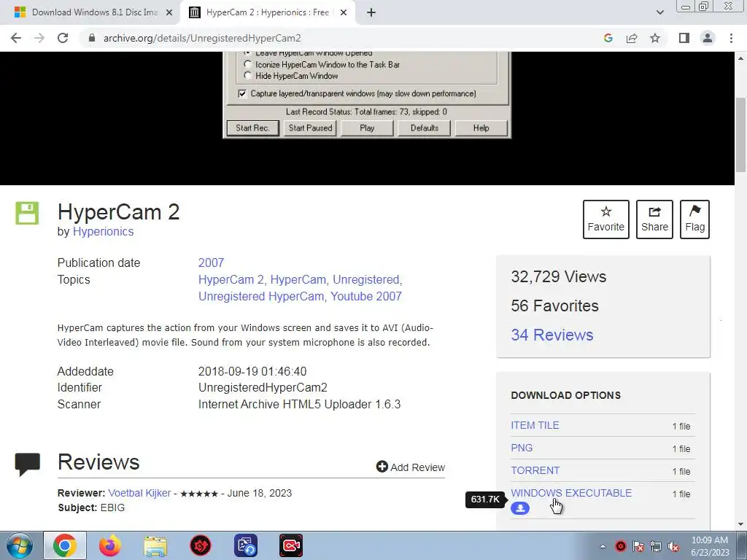Click the scrollbar down arrow
Image resolution: width=747 pixels, height=560 pixels.
[740, 524]
